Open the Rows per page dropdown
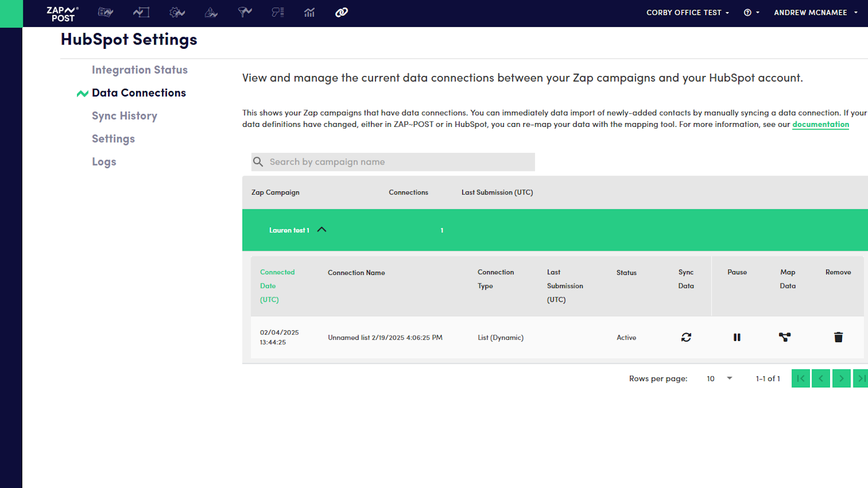The image size is (868, 488). click(719, 378)
